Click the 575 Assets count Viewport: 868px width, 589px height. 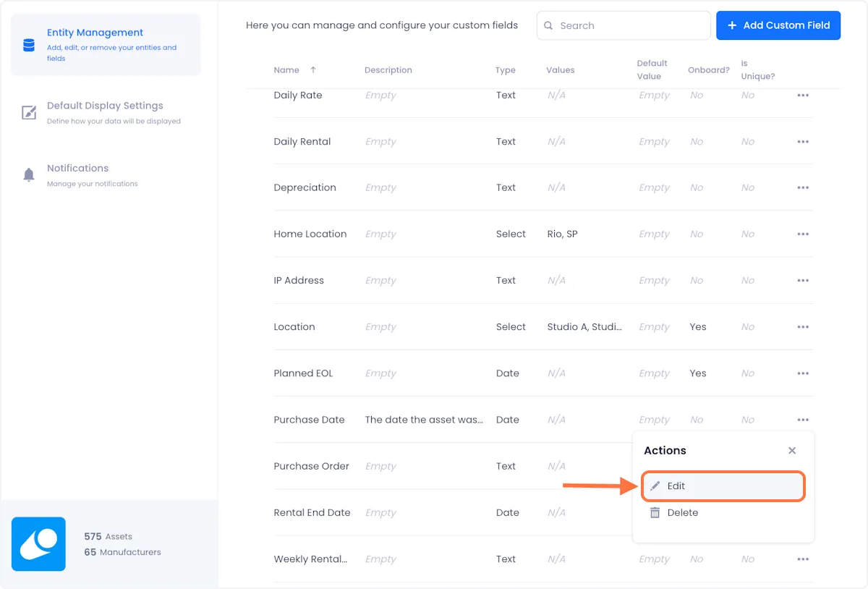108,537
